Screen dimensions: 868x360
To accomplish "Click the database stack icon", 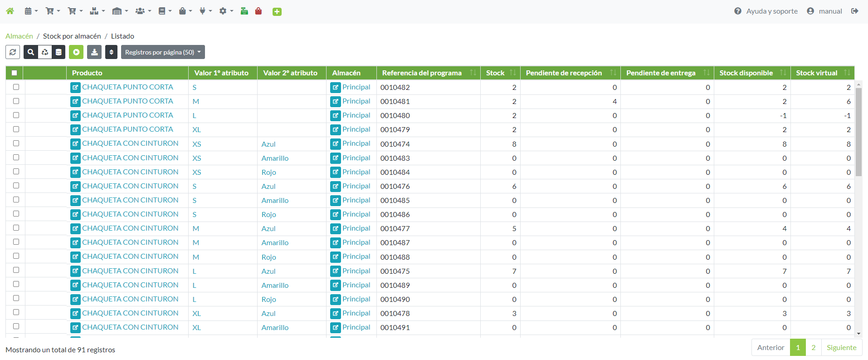I will (59, 52).
